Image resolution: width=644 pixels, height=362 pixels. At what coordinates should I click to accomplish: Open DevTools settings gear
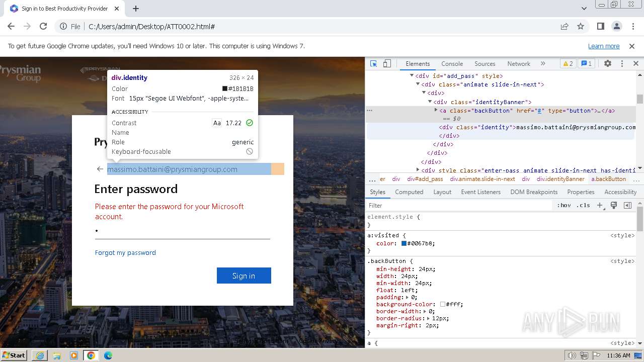point(608,64)
